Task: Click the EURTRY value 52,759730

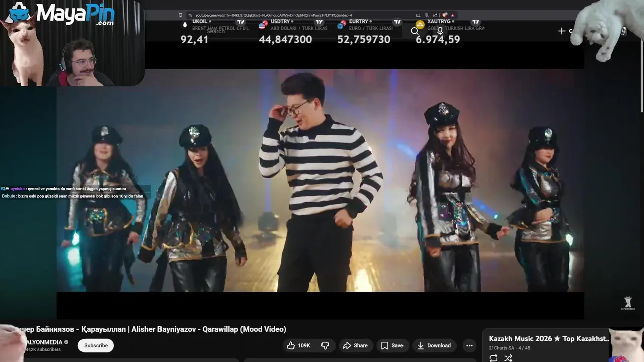Action: coord(364,39)
